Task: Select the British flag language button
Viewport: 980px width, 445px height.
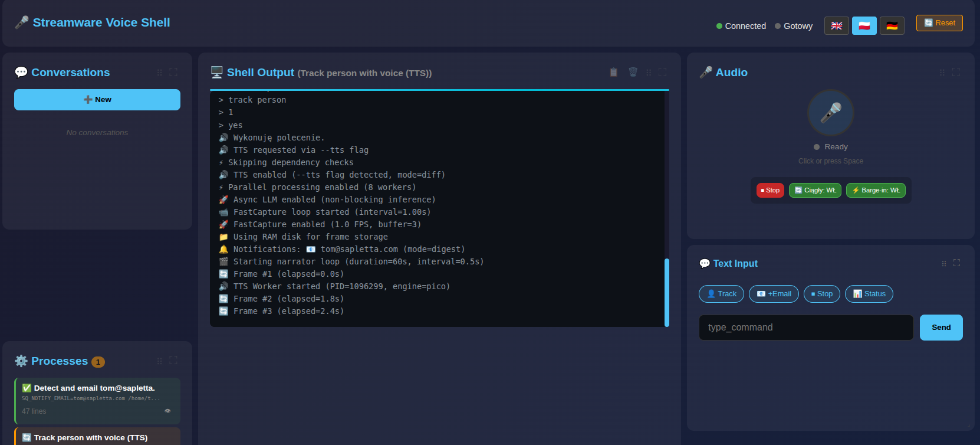Action: (836, 26)
